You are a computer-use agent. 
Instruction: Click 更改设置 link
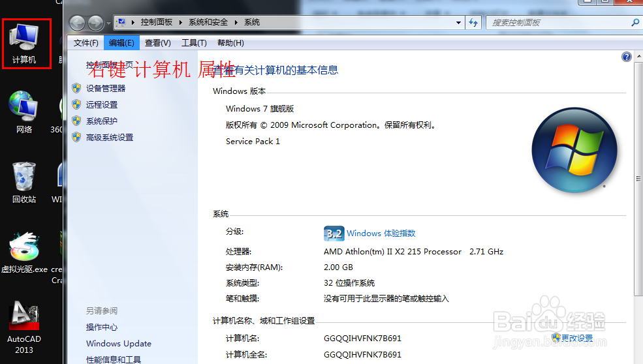point(577,338)
